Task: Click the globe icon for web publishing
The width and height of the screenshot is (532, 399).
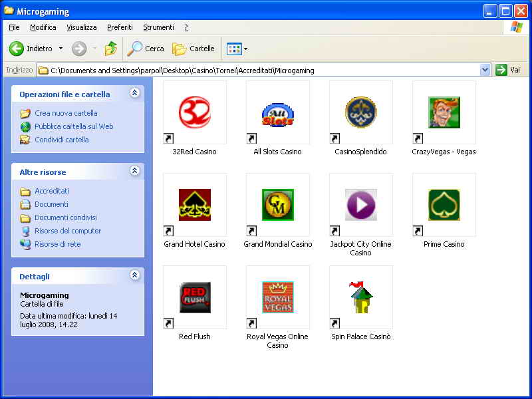Action: point(25,126)
